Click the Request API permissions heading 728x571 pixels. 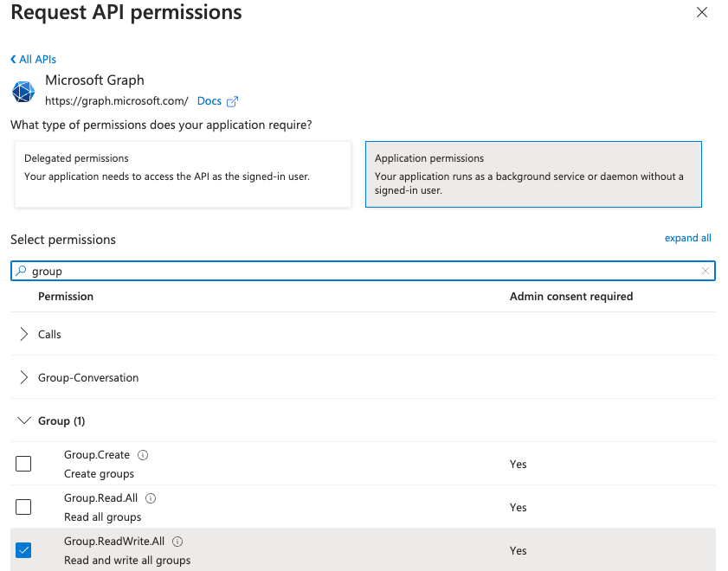click(x=126, y=12)
